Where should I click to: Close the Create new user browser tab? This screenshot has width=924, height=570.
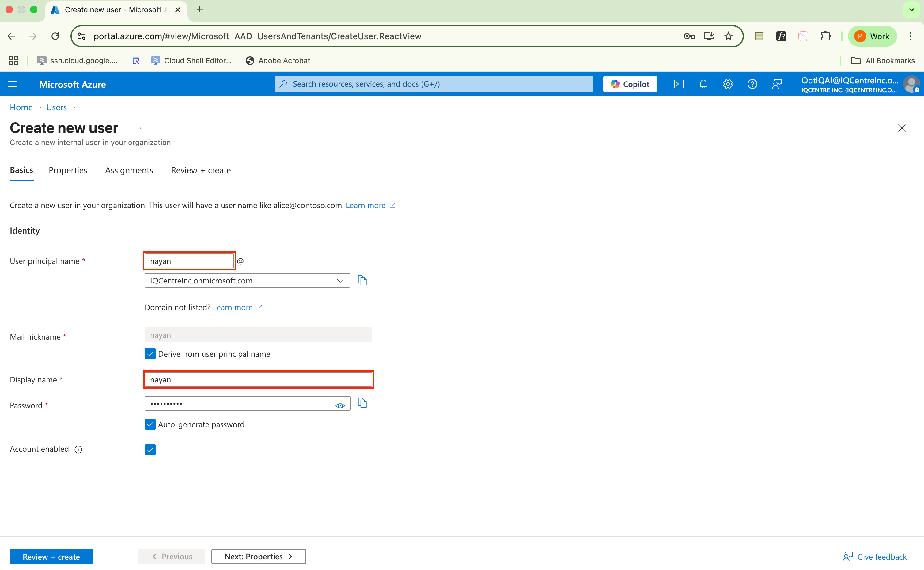pos(178,10)
